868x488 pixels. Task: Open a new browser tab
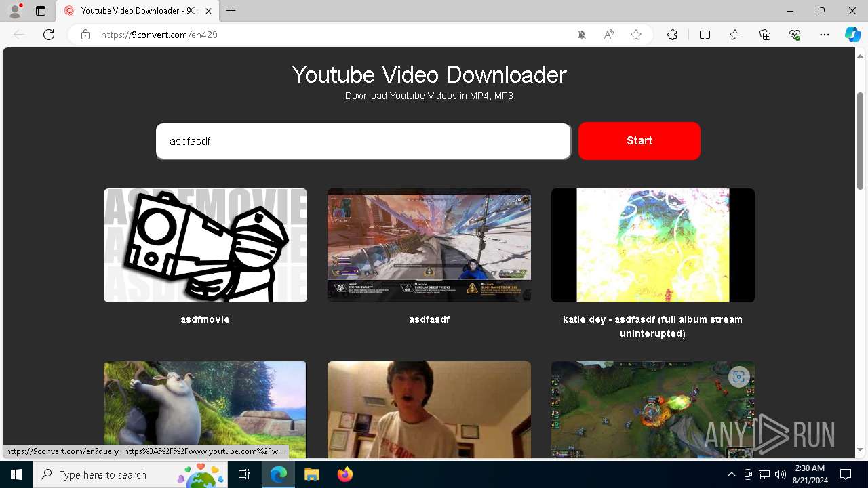coord(231,11)
